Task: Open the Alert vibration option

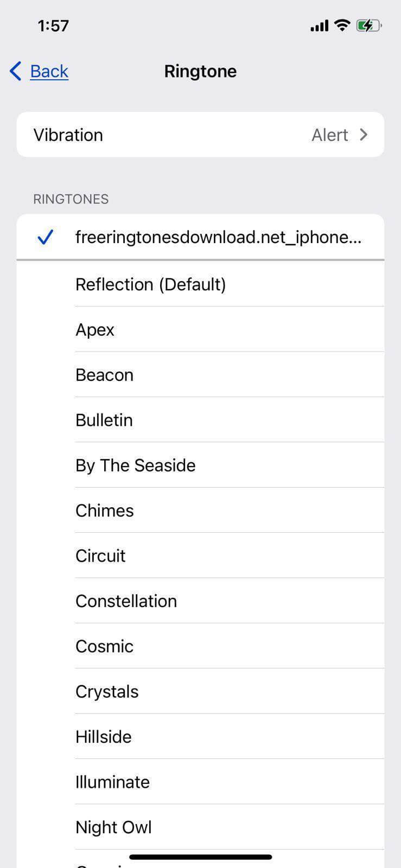Action: pos(329,135)
